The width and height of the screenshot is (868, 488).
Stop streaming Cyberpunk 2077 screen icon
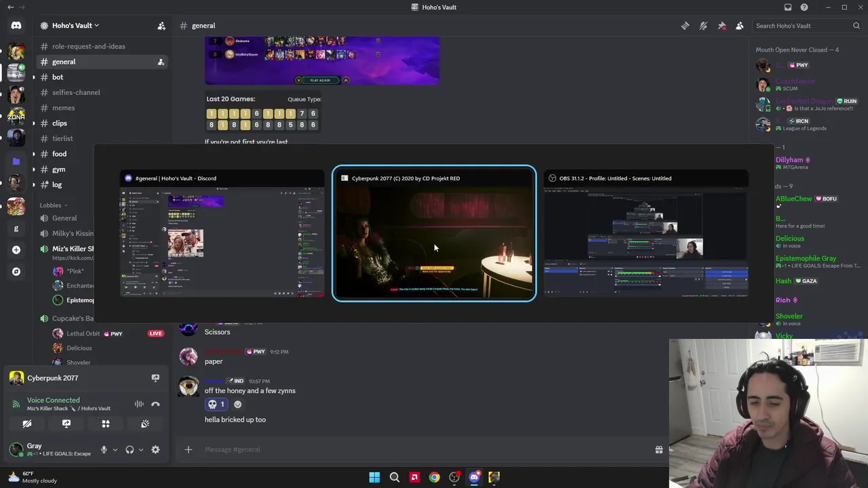tap(155, 378)
